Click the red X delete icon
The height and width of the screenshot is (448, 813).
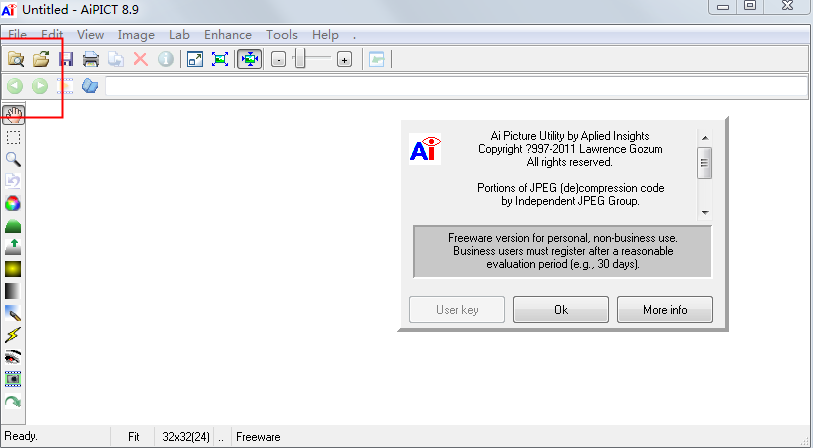click(x=141, y=59)
